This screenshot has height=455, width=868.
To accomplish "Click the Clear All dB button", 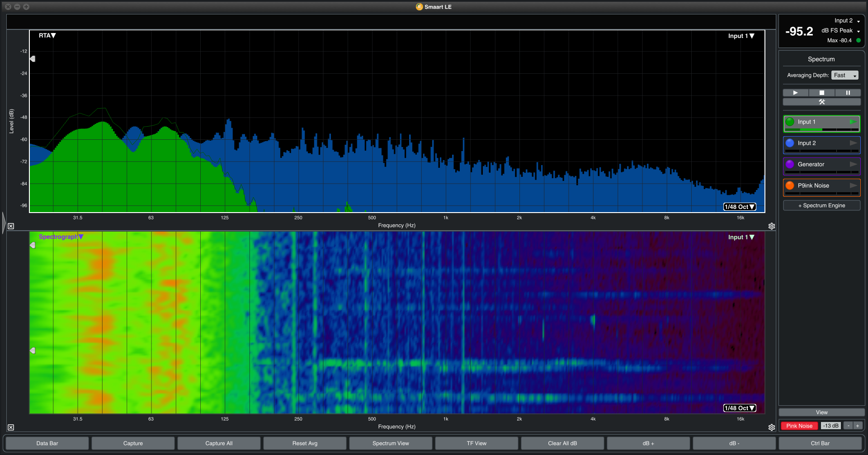I will [562, 443].
